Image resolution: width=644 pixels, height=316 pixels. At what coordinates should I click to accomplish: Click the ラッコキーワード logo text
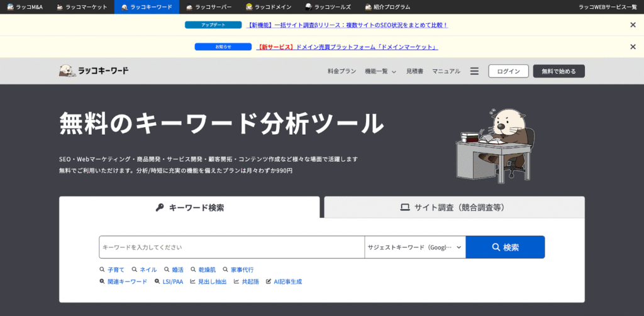point(103,71)
